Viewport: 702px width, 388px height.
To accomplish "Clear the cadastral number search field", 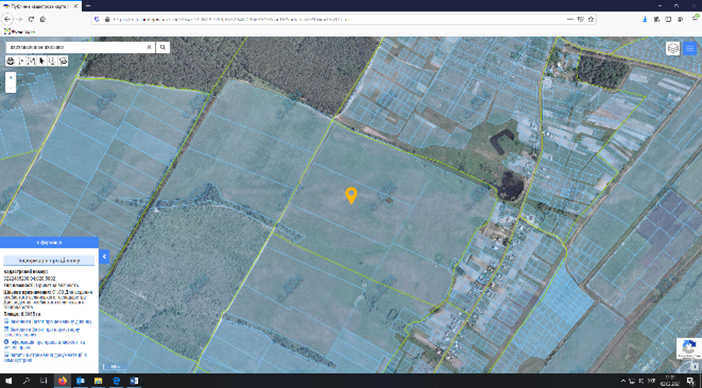I will [149, 47].
